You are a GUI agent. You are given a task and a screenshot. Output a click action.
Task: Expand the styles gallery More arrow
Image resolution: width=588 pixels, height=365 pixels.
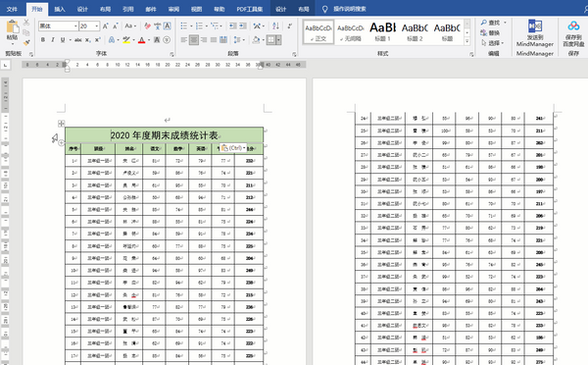[x=467, y=41]
